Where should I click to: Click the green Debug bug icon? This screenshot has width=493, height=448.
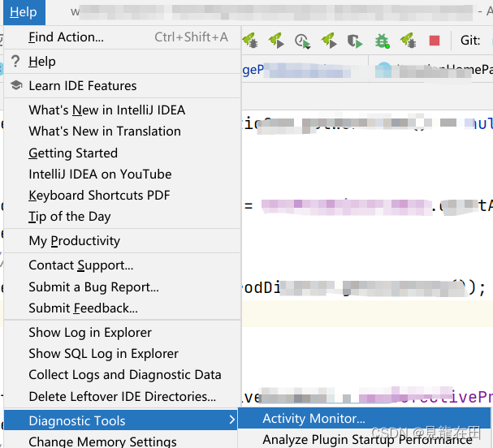coord(382,41)
